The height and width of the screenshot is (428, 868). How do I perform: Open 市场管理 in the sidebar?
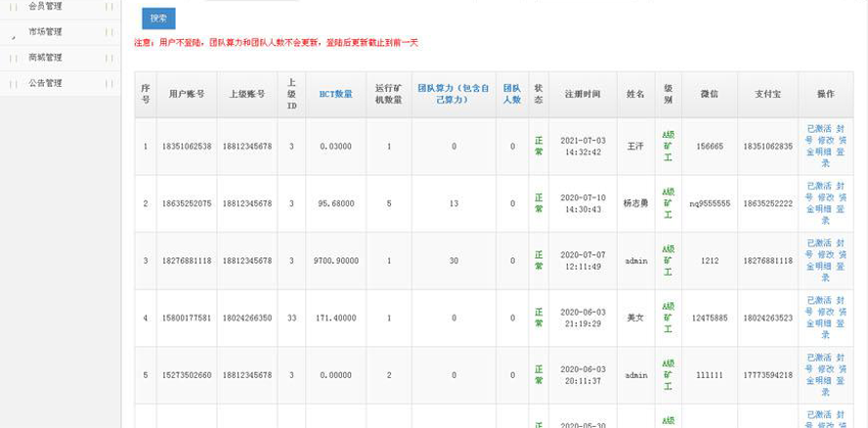[x=45, y=32]
